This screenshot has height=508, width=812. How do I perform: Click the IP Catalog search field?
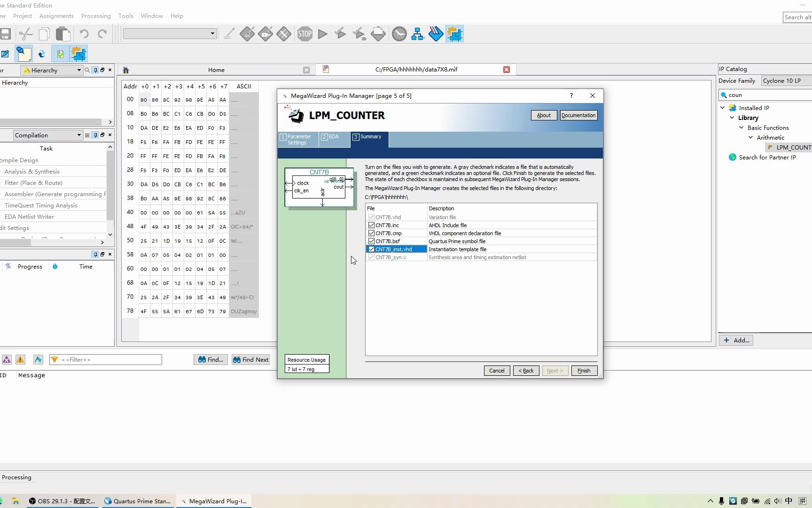[766, 95]
